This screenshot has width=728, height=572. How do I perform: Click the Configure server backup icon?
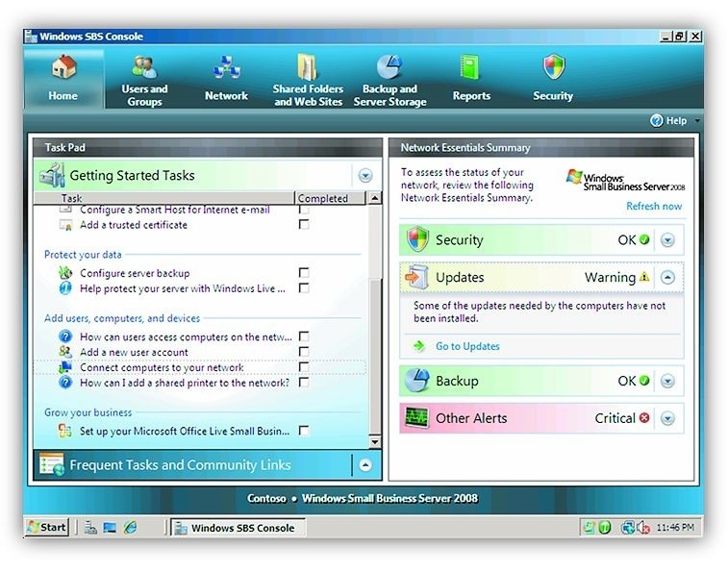point(65,273)
